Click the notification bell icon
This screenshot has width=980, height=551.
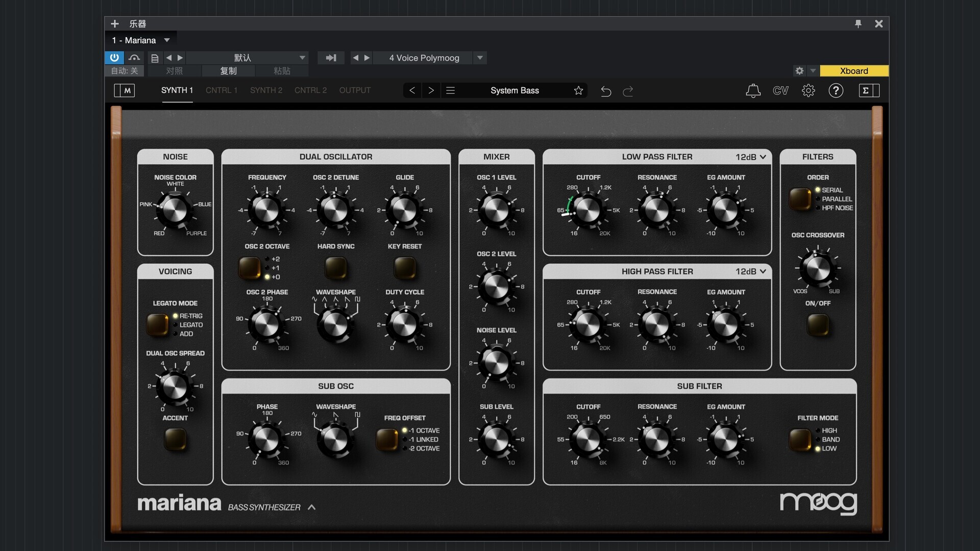pos(753,91)
